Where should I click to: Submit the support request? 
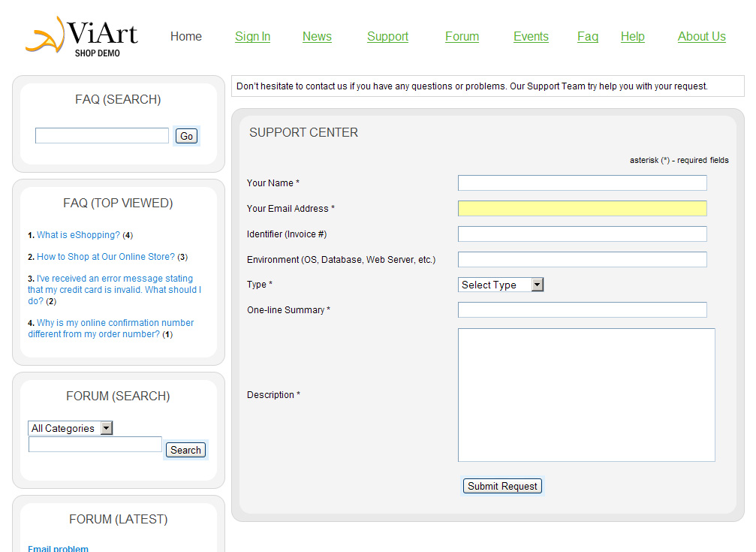[x=502, y=486]
